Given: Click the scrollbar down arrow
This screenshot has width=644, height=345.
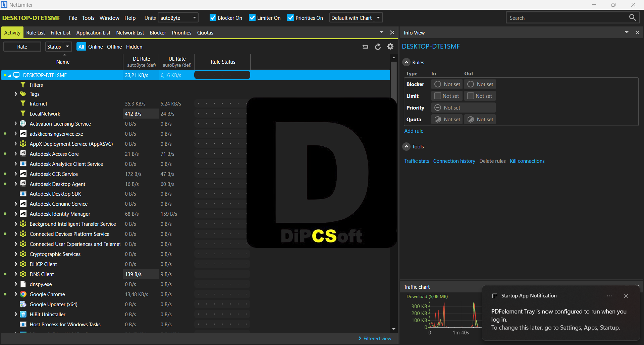Looking at the screenshot, I should (x=394, y=329).
